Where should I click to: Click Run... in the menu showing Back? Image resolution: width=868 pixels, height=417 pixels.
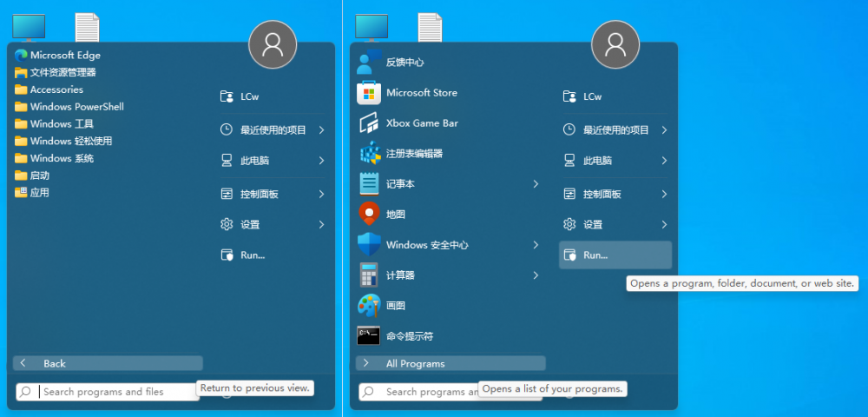click(273, 255)
